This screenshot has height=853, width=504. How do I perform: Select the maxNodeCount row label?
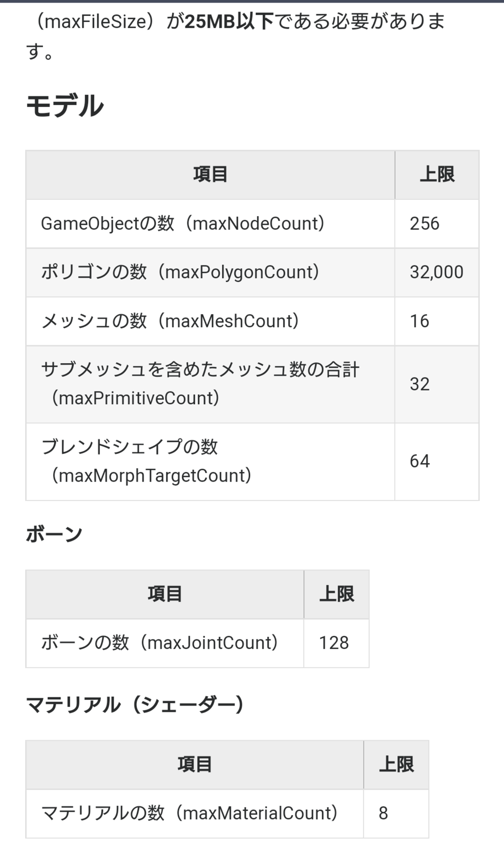tap(182, 224)
